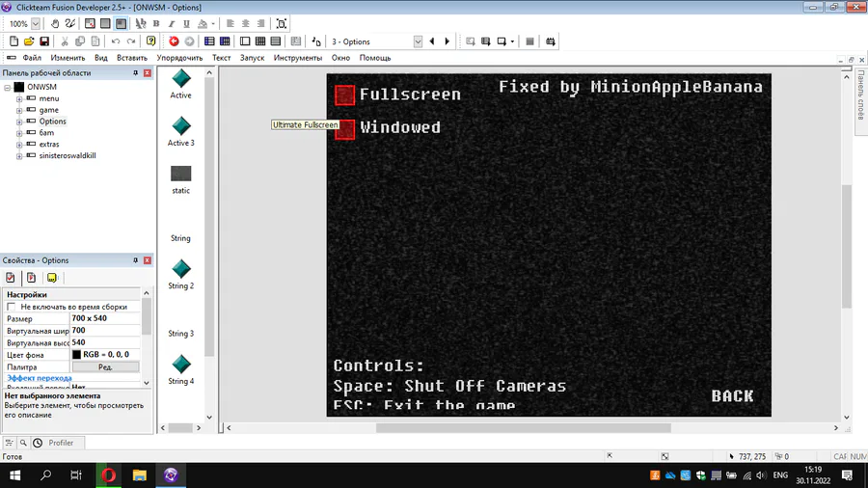The height and width of the screenshot is (488, 868).
Task: Click the red checkbox beside Fullscreen
Action: pos(344,95)
